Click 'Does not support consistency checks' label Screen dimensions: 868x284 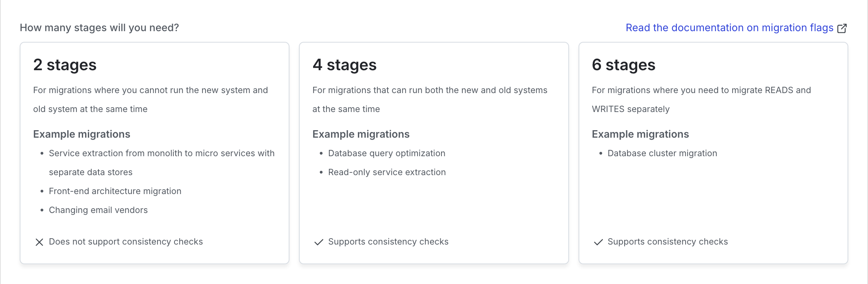click(x=126, y=241)
